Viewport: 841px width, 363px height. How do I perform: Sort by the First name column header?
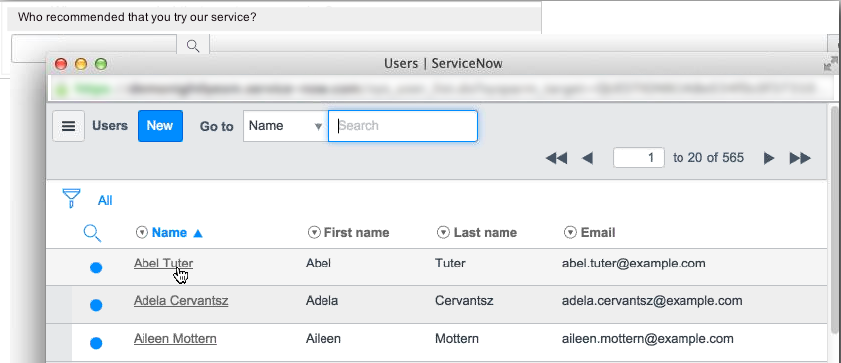[357, 233]
